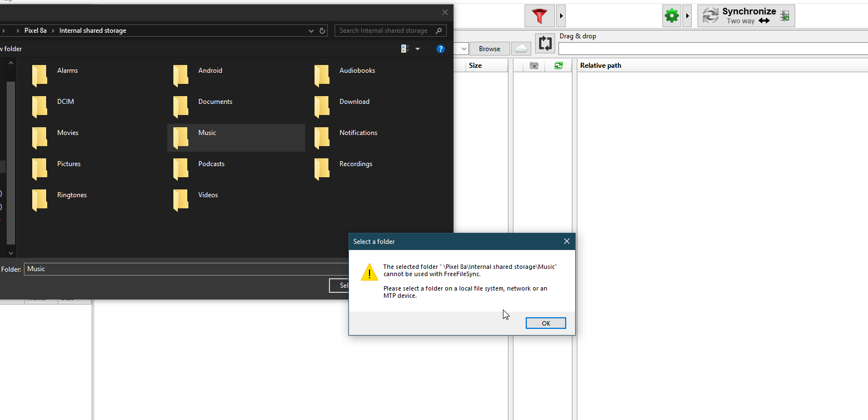Expand folder path history dropdown beside Browse
The height and width of the screenshot is (420, 868).
click(463, 49)
